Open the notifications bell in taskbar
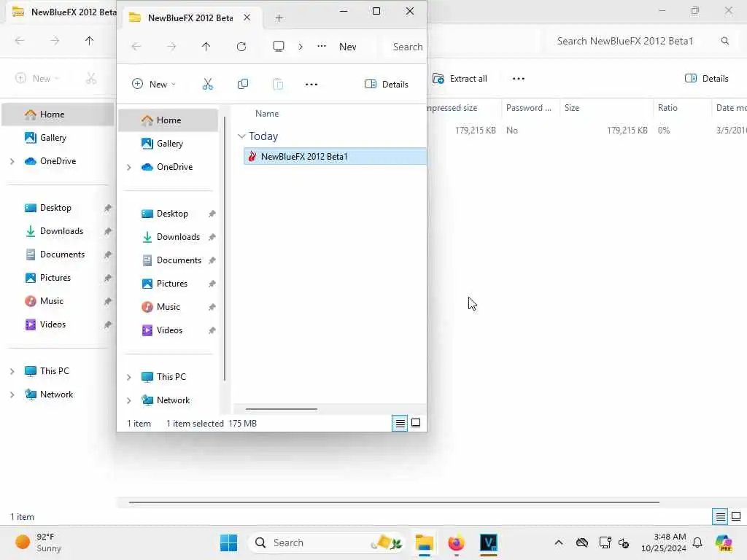747x560 pixels. [x=697, y=542]
